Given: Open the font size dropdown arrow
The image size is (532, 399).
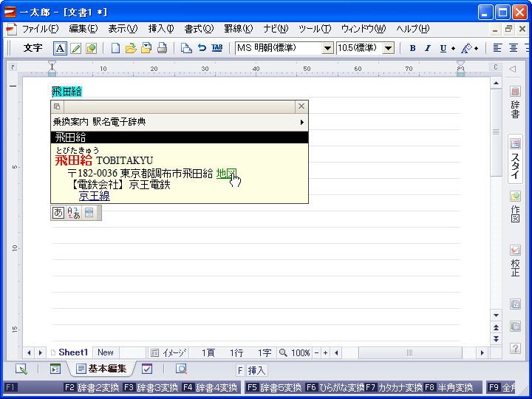Looking at the screenshot, I should [389, 48].
